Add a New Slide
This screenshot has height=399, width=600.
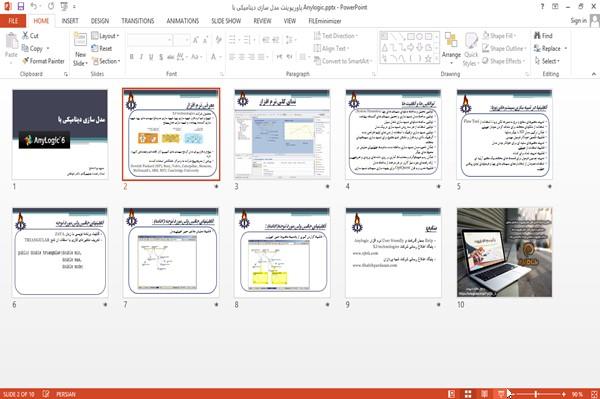[x=80, y=50]
